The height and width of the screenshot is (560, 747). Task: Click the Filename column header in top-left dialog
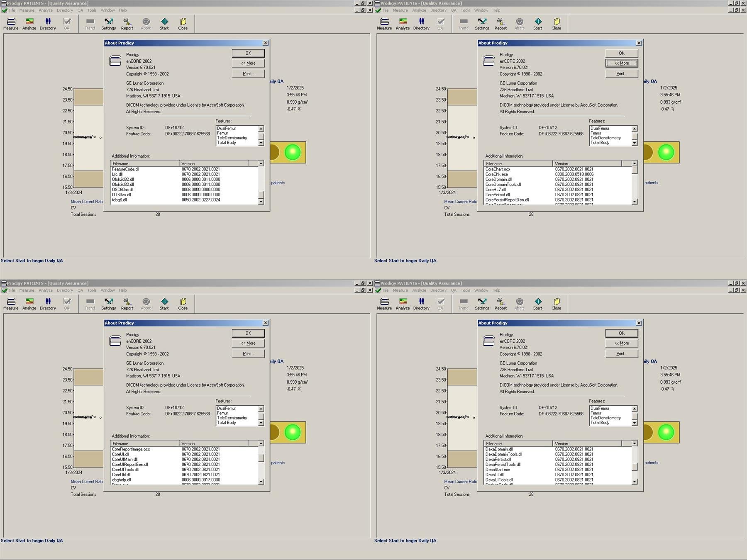pos(145,163)
